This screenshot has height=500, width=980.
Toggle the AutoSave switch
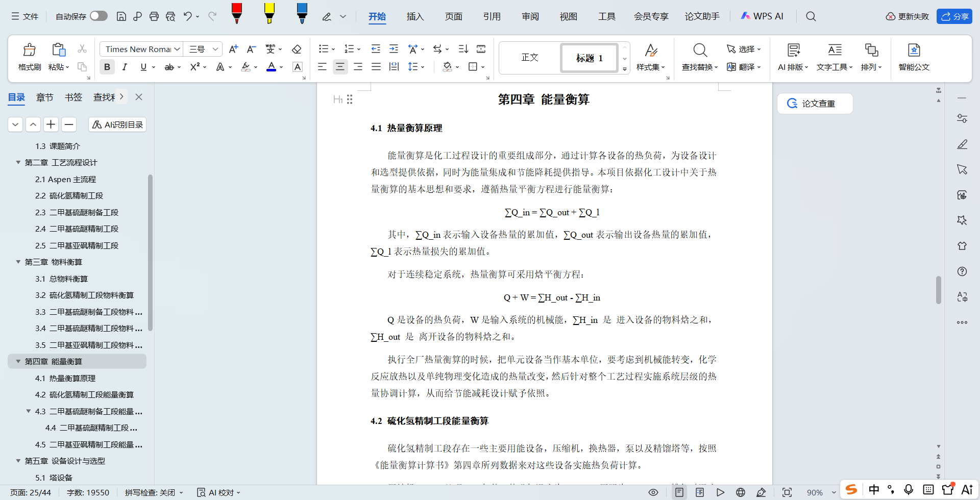click(x=99, y=16)
